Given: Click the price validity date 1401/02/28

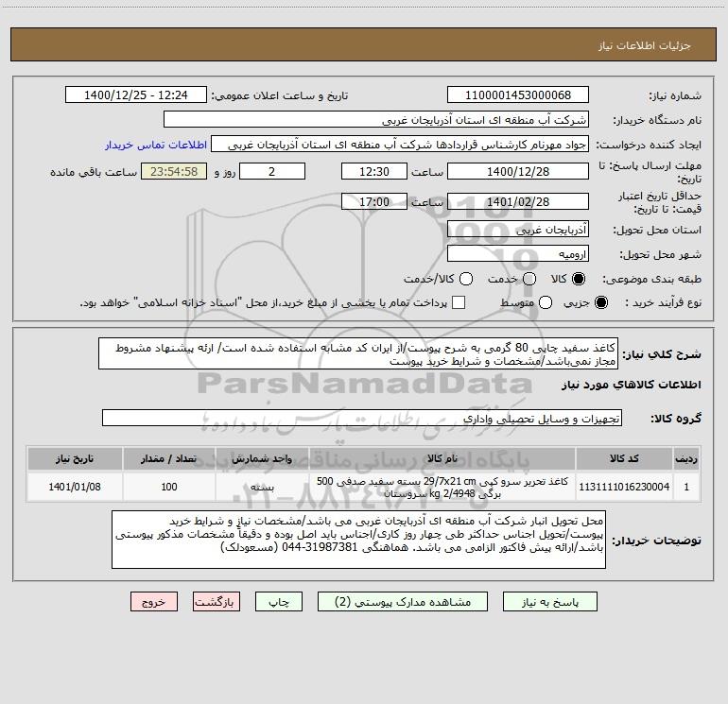Looking at the screenshot, I should pyautogui.click(x=518, y=201).
